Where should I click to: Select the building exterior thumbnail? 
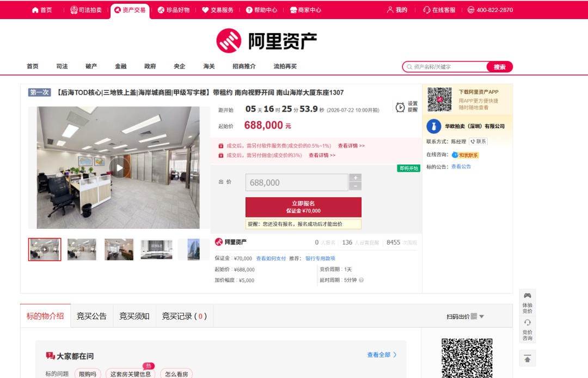[x=193, y=249]
